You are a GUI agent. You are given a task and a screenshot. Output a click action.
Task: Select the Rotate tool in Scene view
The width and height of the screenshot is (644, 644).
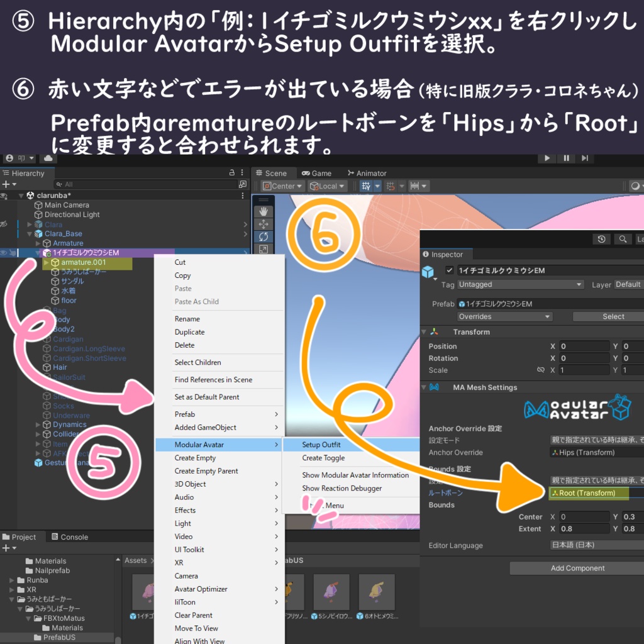point(264,236)
